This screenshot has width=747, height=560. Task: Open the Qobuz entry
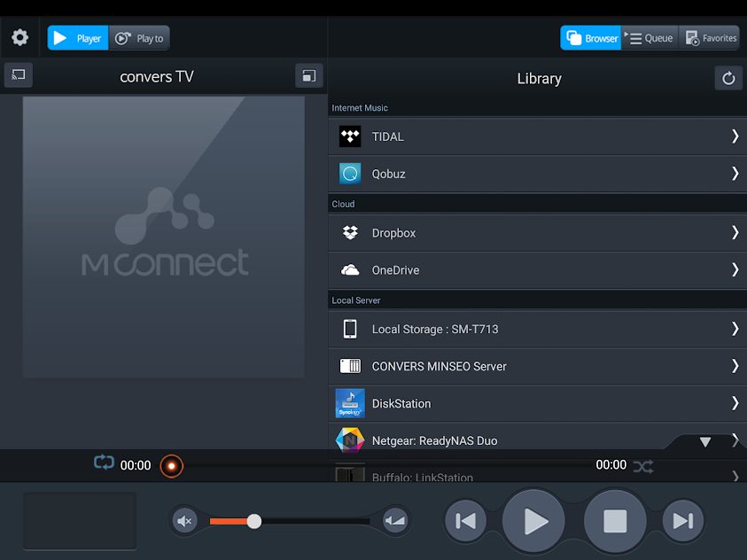point(537,174)
